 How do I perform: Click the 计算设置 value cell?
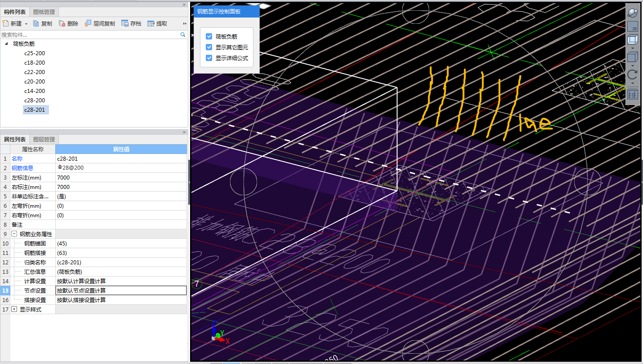121,281
